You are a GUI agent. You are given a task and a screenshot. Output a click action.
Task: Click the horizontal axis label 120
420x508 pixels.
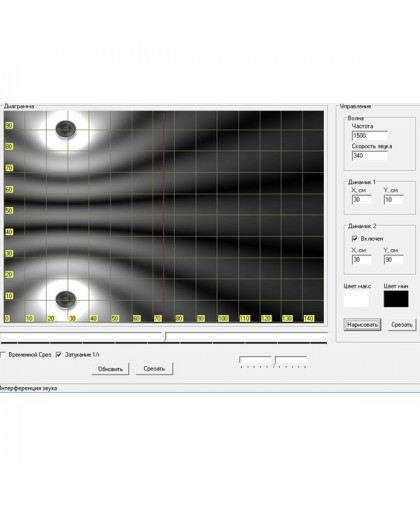266,318
